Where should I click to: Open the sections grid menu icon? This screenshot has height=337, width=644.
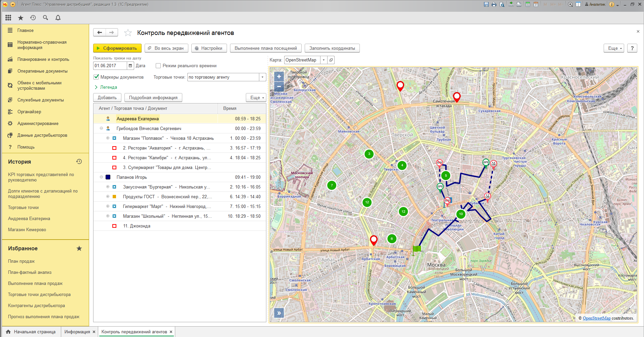pyautogui.click(x=8, y=18)
